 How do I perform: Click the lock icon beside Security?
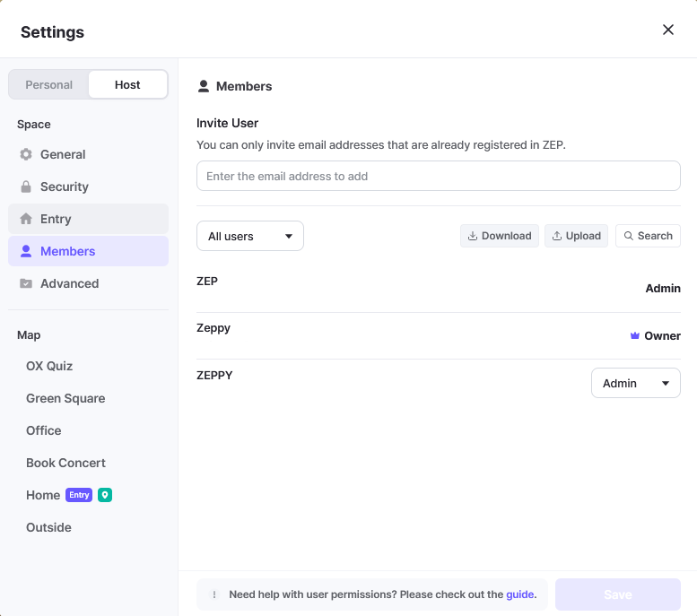point(26,187)
